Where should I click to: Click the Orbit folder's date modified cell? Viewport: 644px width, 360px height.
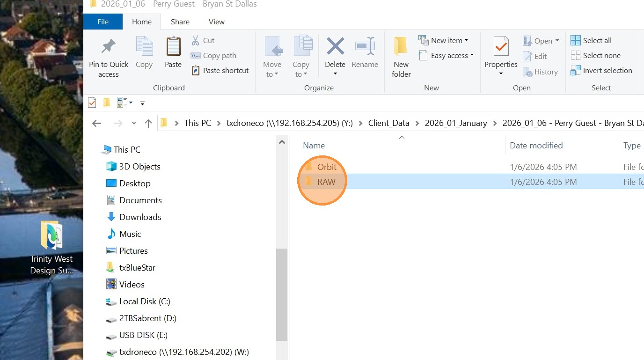[x=543, y=167]
